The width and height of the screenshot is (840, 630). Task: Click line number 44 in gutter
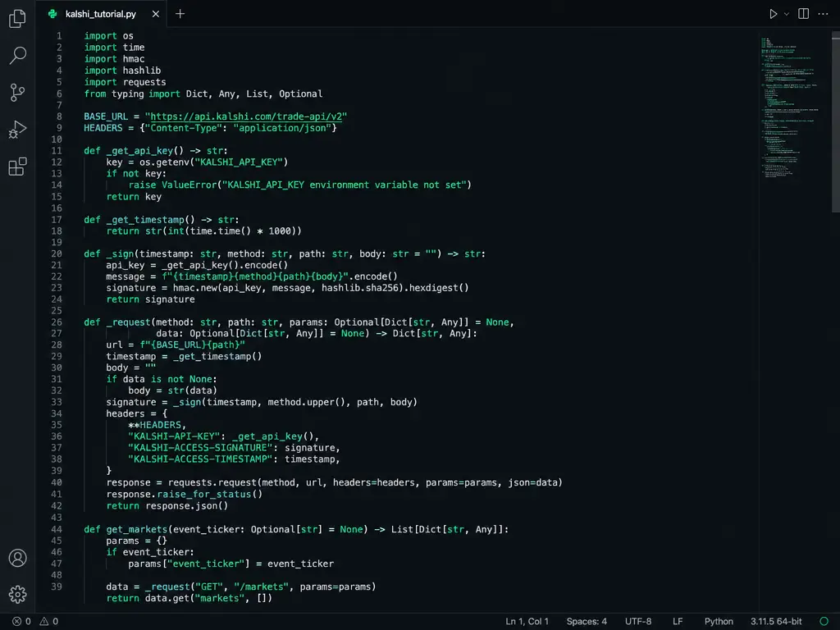(x=57, y=529)
